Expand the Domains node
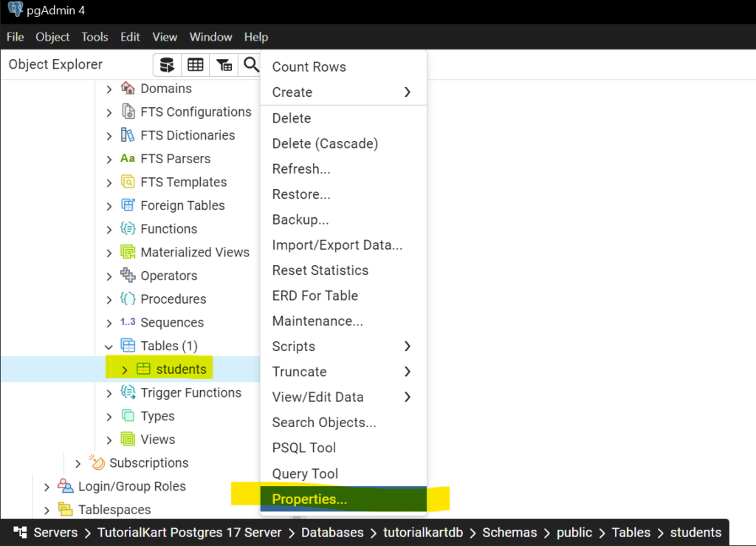Screen dimensions: 756x546 (109, 89)
